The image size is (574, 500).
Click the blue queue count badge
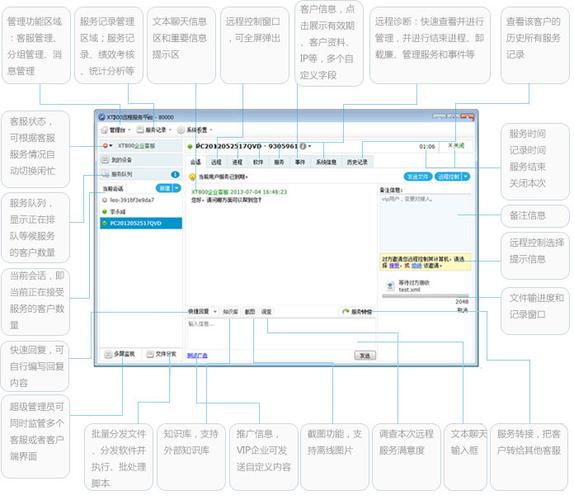[x=175, y=175]
